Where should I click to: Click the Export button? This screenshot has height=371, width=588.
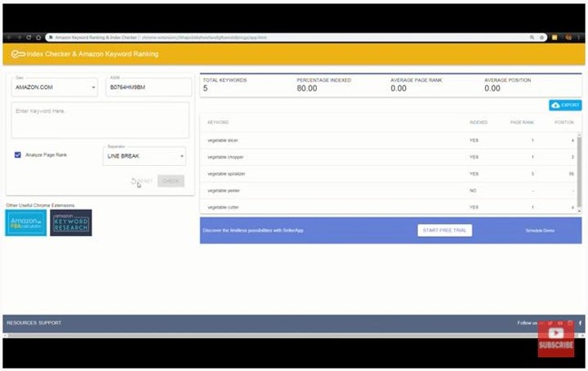tap(565, 105)
